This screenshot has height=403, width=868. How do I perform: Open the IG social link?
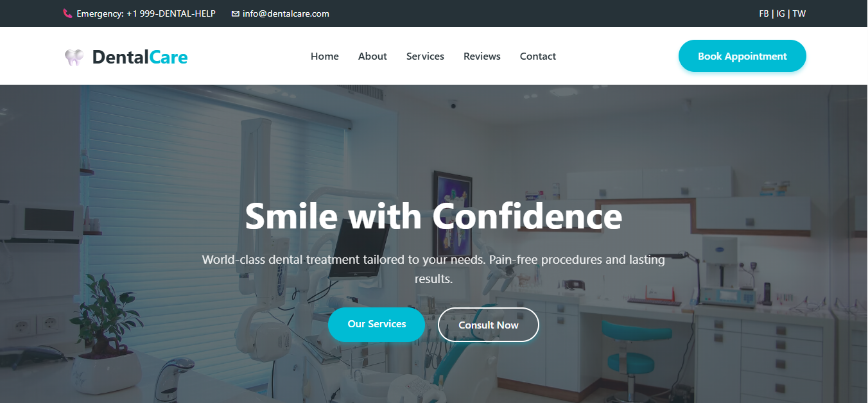pos(781,13)
